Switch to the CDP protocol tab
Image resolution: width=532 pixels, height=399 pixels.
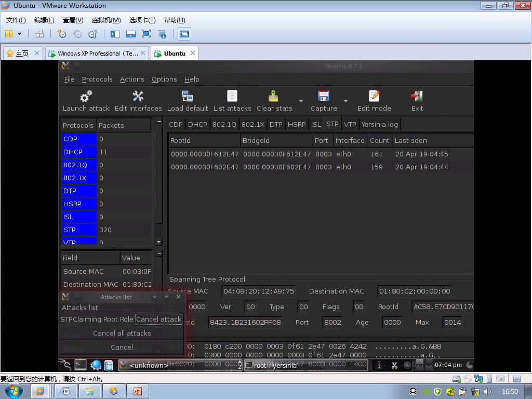click(x=176, y=124)
